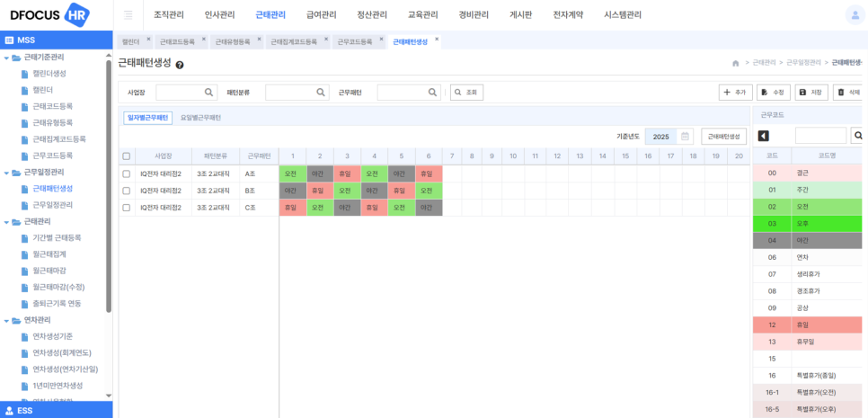Close the 근태유형등록 tab
The width and height of the screenshot is (868, 418).
[259, 39]
